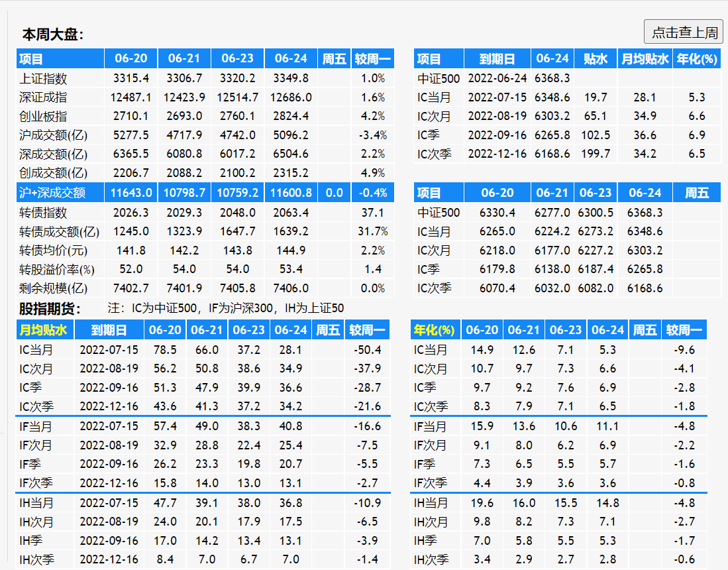
Task: Click the 转债均价(元) row label
Action: click(53, 251)
